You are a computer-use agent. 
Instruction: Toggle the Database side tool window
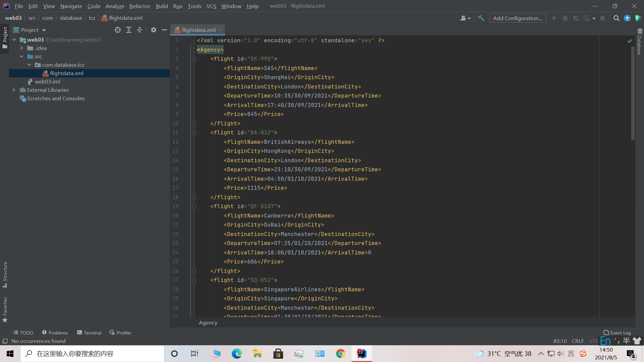[x=639, y=42]
